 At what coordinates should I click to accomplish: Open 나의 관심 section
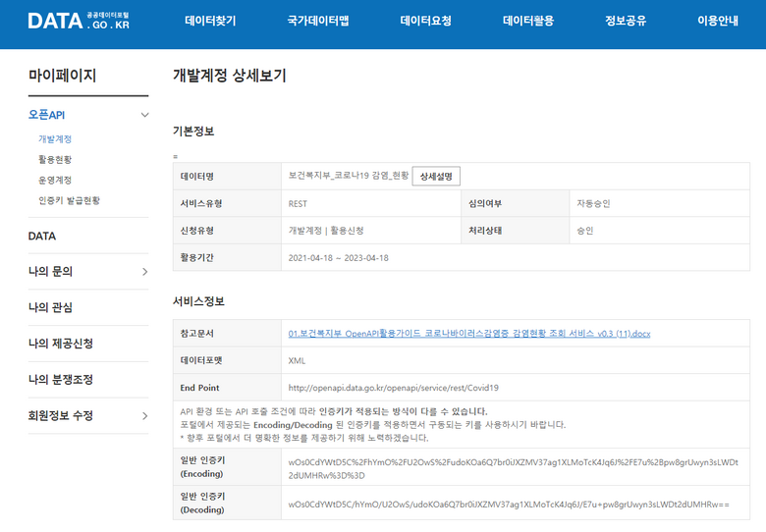click(50, 307)
